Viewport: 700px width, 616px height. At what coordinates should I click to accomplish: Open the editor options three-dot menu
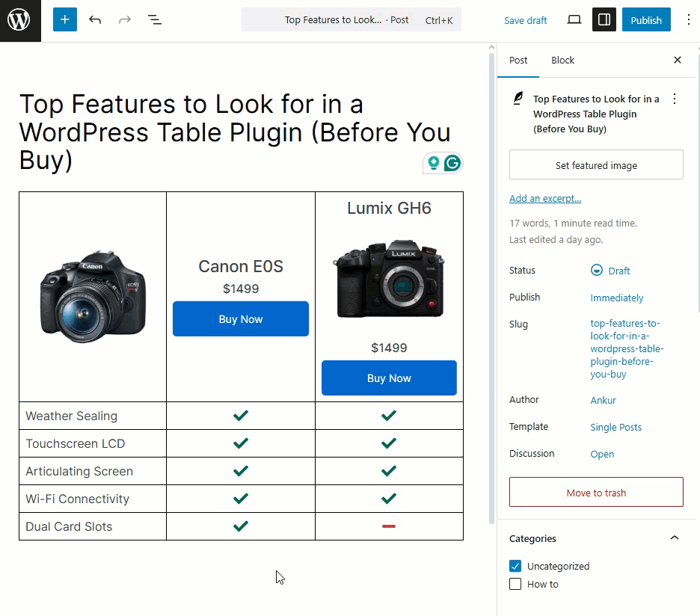(688, 19)
